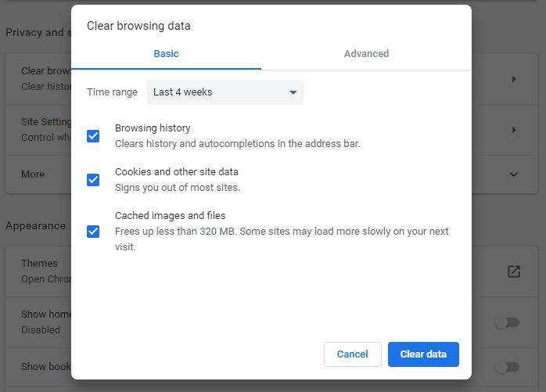
Task: Click the Cookies and other site data label
Action: click(176, 172)
